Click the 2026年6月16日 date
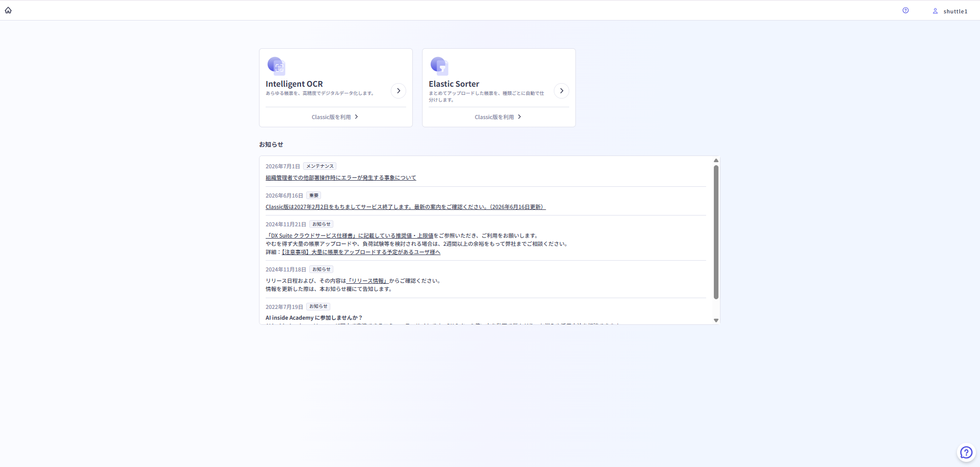The height and width of the screenshot is (467, 980). click(284, 196)
